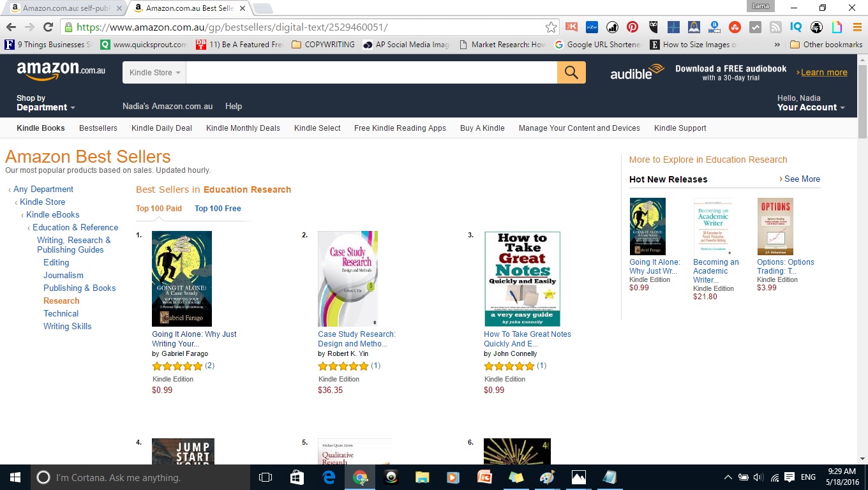Open the Kindle Daily Deal menu item
The height and width of the screenshot is (490, 868).
tap(161, 128)
